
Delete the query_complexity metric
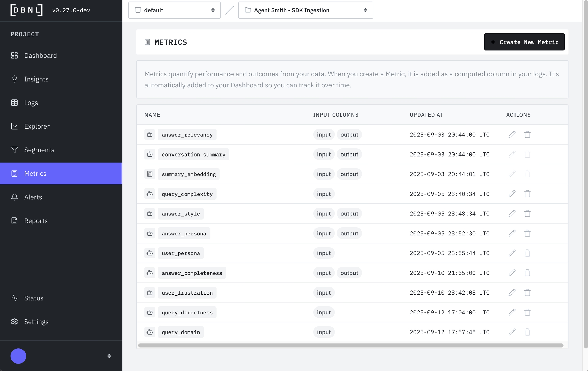click(x=527, y=194)
